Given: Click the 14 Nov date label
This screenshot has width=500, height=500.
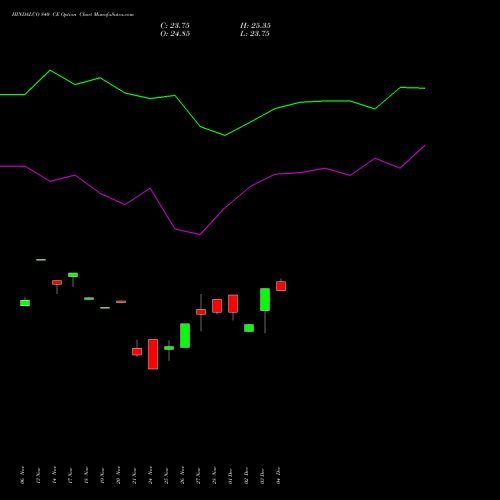Looking at the screenshot, I should [54, 476].
